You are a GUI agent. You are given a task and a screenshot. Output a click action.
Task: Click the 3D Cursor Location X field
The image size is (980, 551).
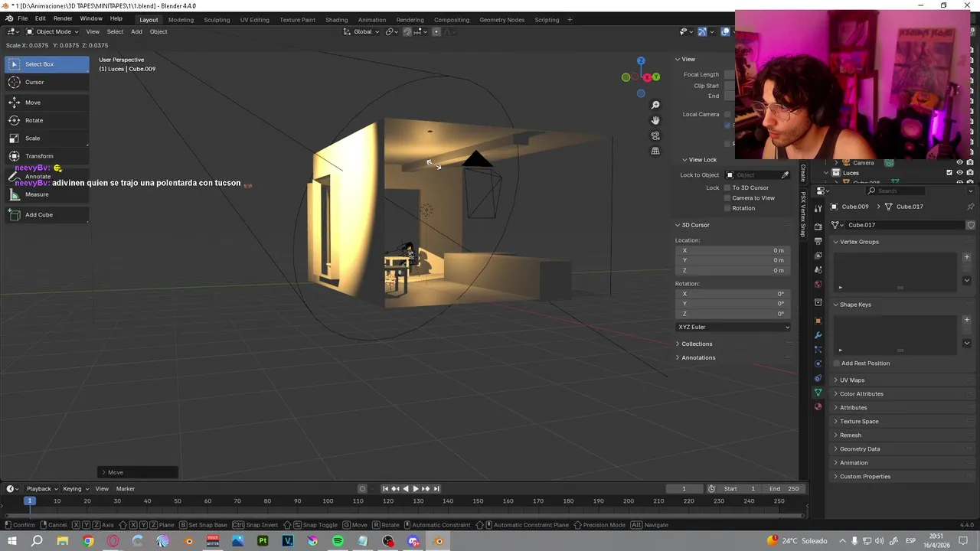[x=733, y=250]
